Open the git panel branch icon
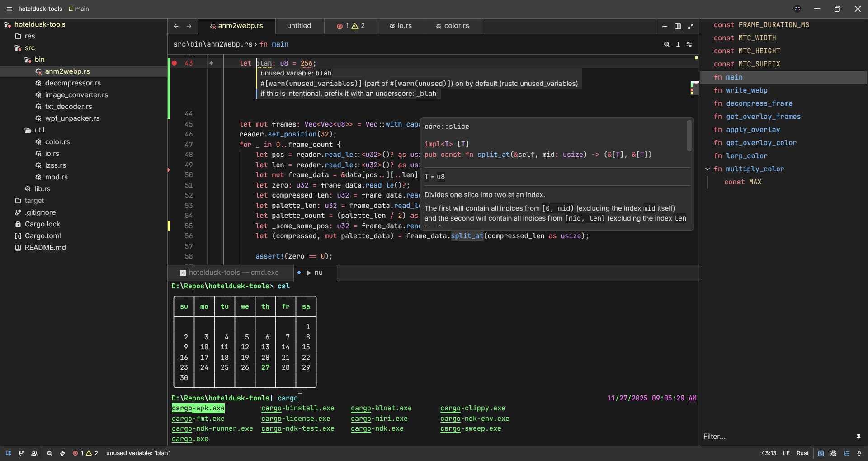 point(21,453)
